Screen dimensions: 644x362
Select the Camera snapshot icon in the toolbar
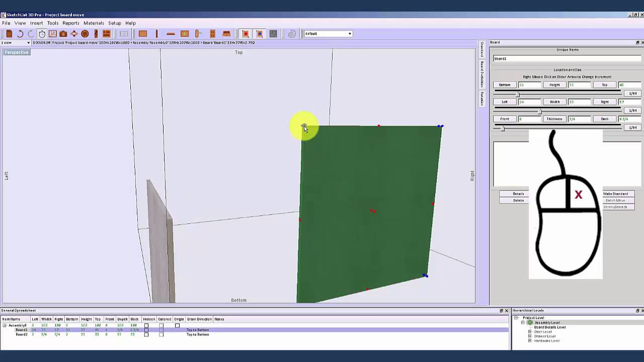(63, 33)
